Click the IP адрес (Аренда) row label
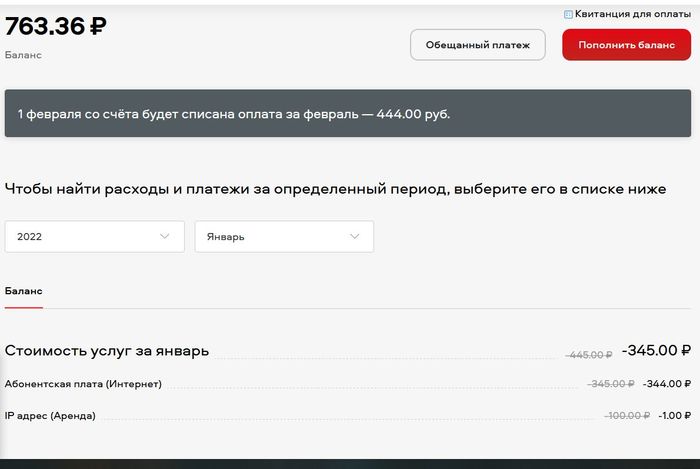The image size is (700, 469). 50,415
